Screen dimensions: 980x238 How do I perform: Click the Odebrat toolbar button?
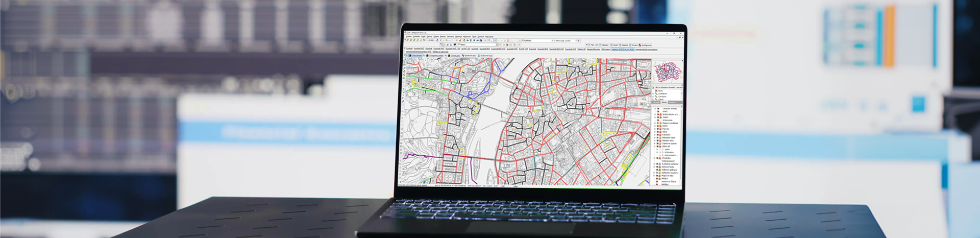pyautogui.click(x=623, y=45)
